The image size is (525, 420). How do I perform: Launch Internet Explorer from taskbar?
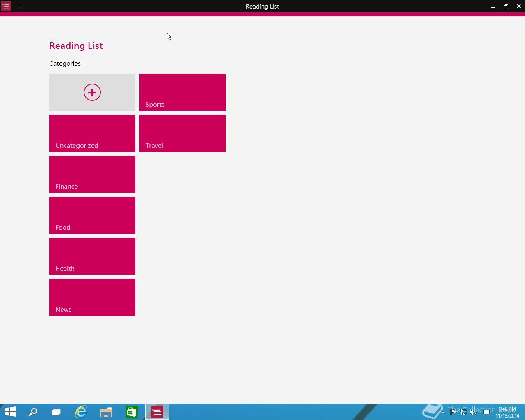tap(81, 412)
